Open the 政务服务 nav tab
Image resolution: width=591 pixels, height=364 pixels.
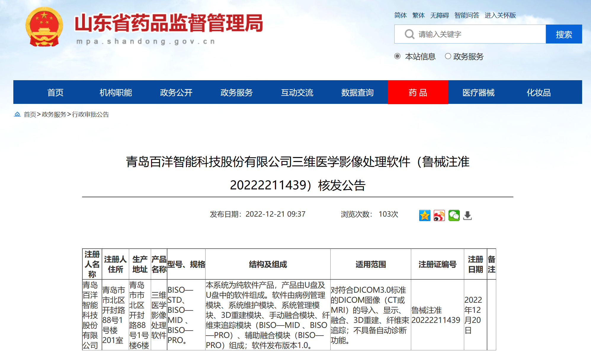[237, 93]
